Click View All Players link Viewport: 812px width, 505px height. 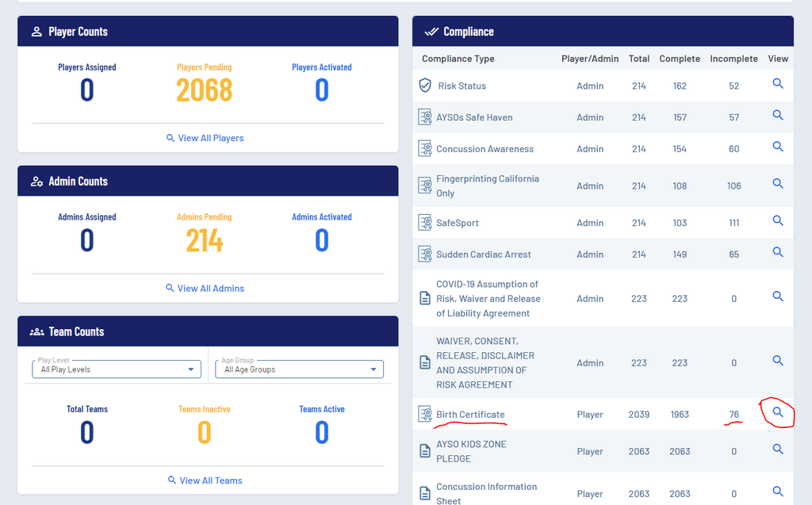[205, 138]
